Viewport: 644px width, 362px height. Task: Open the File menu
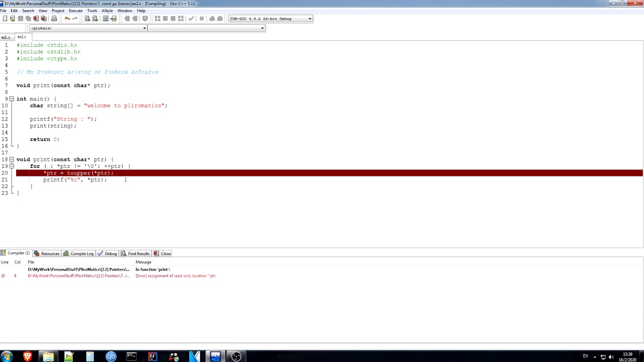click(x=4, y=11)
